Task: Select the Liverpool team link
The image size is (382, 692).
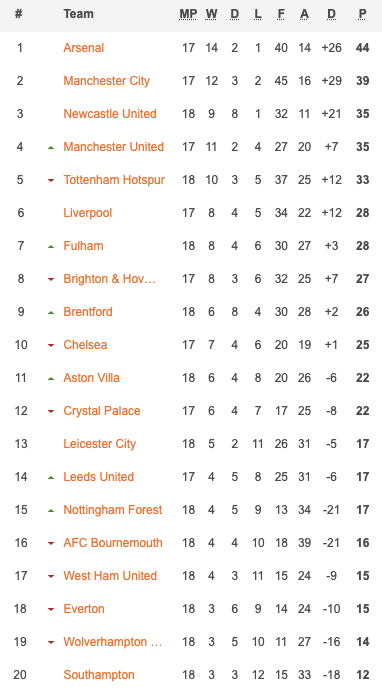Action: pyautogui.click(x=88, y=213)
